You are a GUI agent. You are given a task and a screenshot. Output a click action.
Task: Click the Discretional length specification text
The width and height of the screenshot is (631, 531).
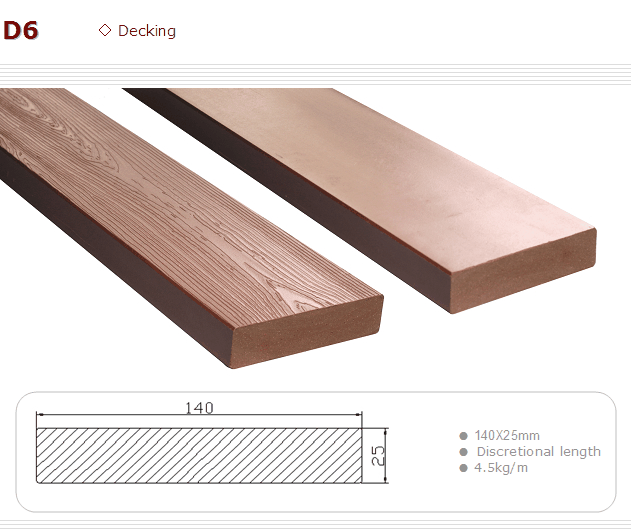(538, 451)
